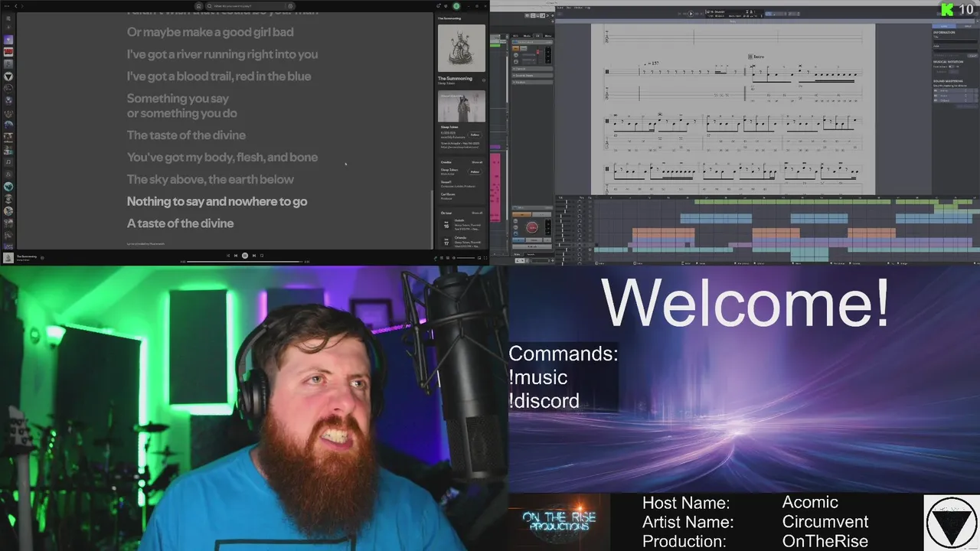Adjust the Spotify volume slider
This screenshot has height=551, width=980.
click(465, 258)
